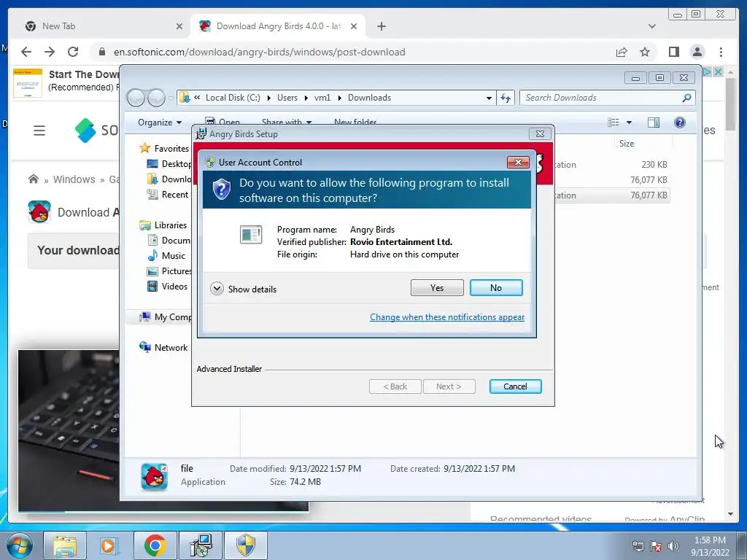Image resolution: width=747 pixels, height=560 pixels.
Task: Click Yes in User Account Control dialog
Action: tap(437, 287)
